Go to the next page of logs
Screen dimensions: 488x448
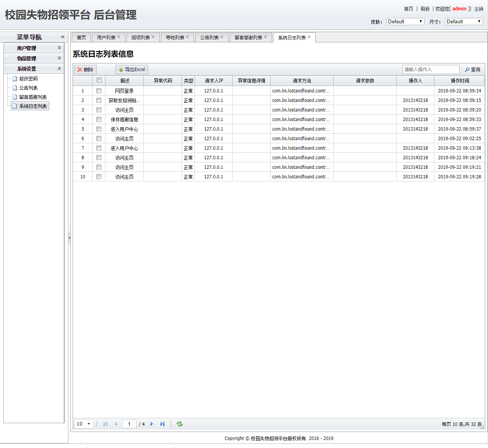tap(152, 424)
